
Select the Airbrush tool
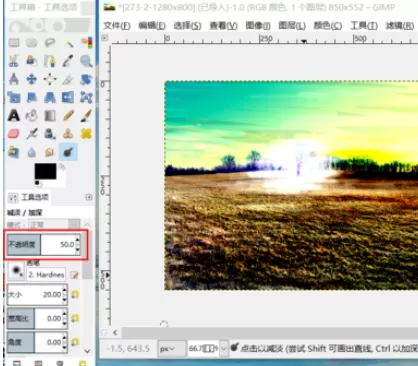point(32,134)
